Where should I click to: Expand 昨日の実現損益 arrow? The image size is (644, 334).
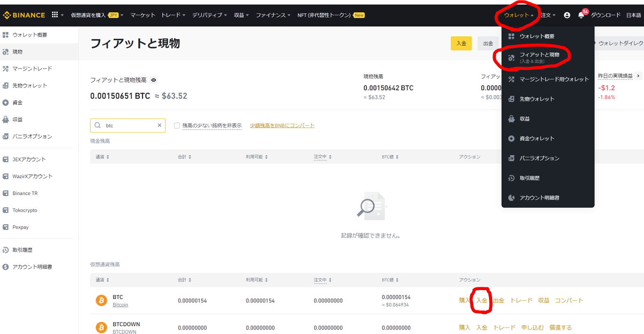pos(638,76)
